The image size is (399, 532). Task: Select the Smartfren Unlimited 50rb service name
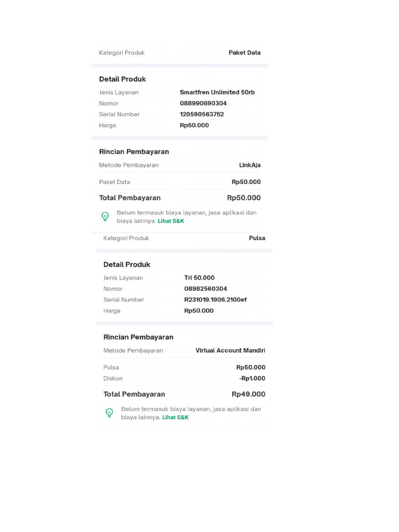pos(217,92)
